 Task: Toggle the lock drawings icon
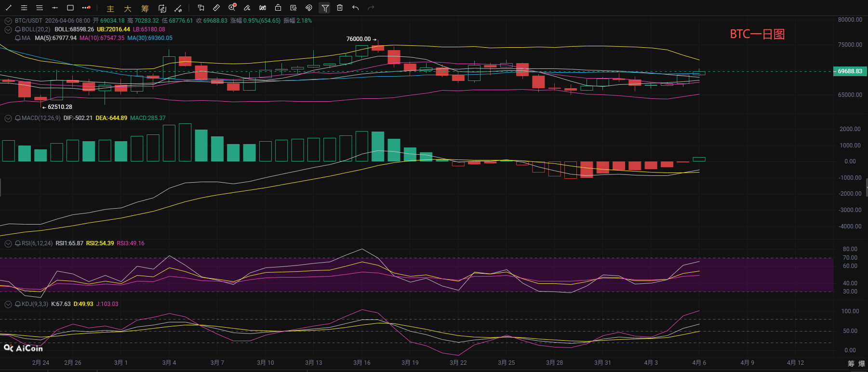pyautogui.click(x=278, y=8)
